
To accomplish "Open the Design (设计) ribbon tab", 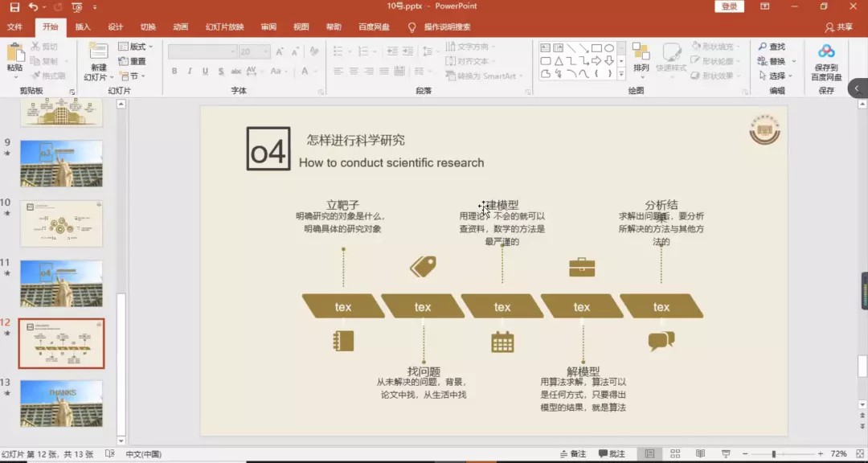I will (x=115, y=27).
